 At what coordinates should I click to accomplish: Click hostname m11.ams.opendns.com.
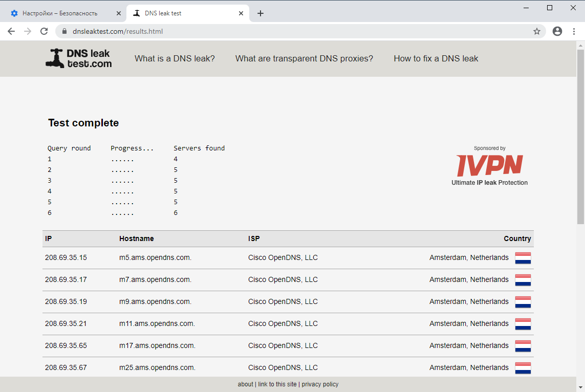click(157, 324)
